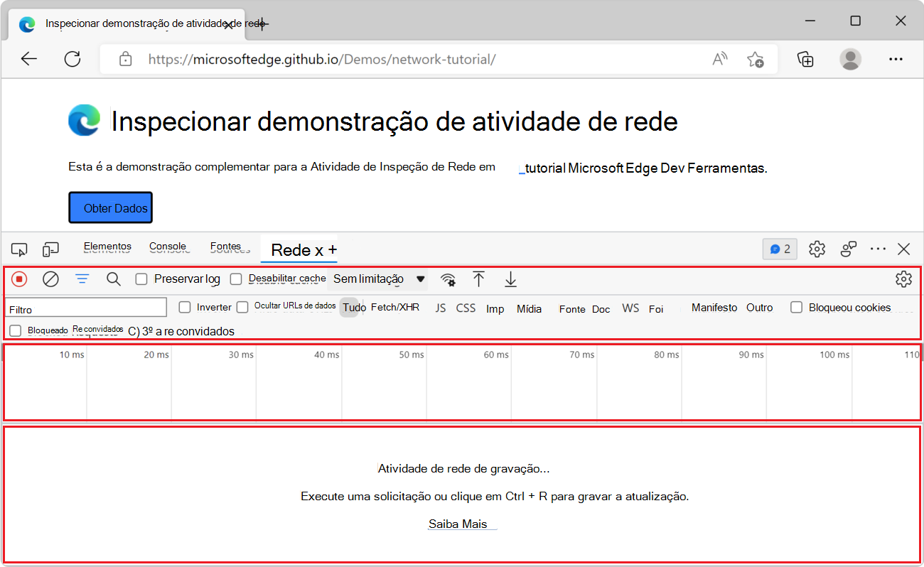Open browser settings and more menu
Viewport: 924px width, 567px height.
(x=896, y=59)
